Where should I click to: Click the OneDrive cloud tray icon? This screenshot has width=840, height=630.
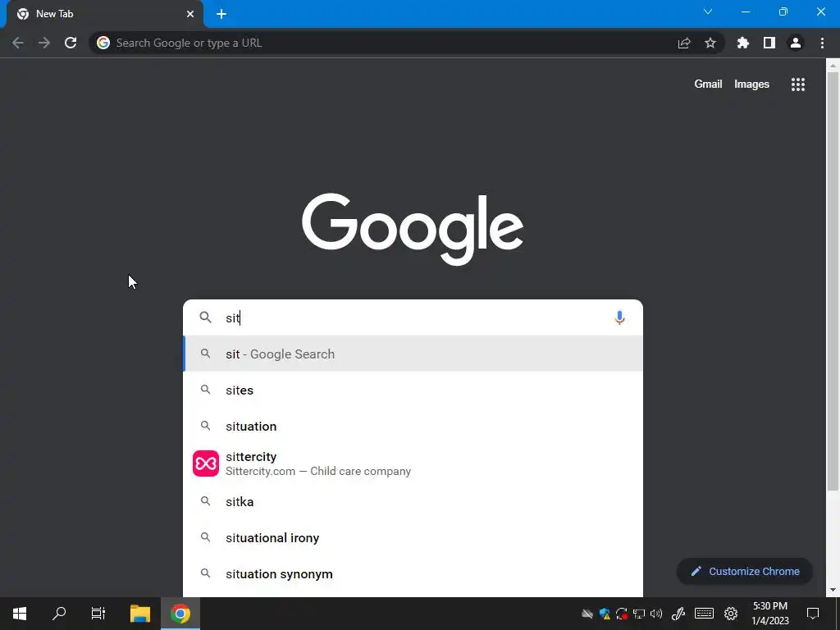point(587,614)
